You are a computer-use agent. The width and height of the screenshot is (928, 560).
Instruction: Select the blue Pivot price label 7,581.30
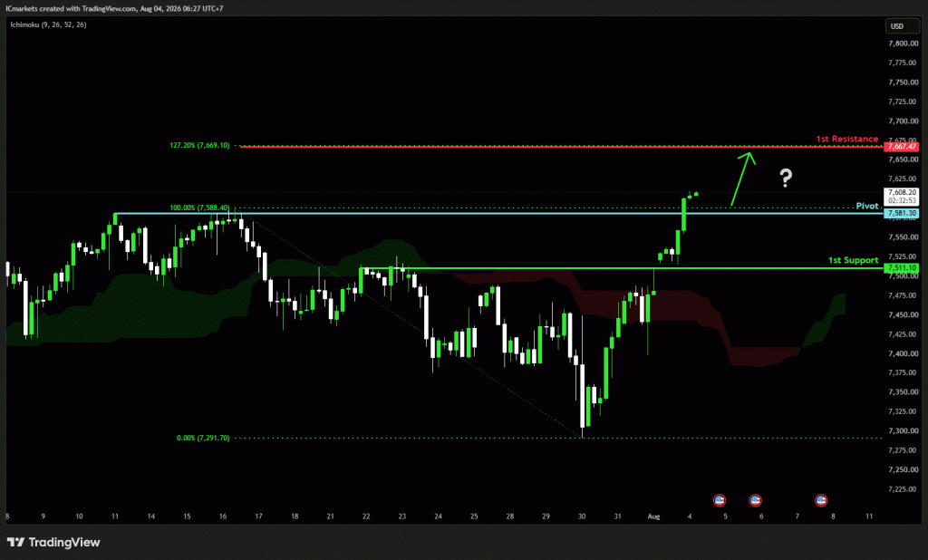tap(901, 213)
